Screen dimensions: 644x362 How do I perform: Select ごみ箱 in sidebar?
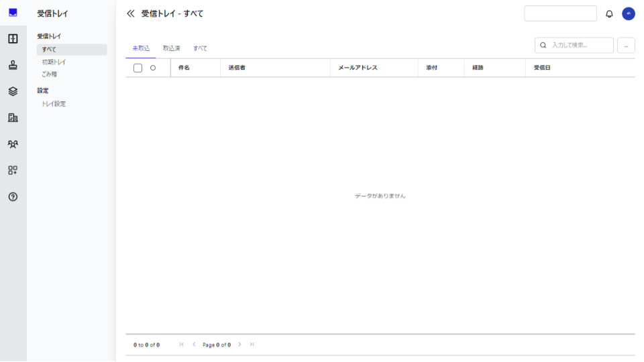click(x=49, y=74)
